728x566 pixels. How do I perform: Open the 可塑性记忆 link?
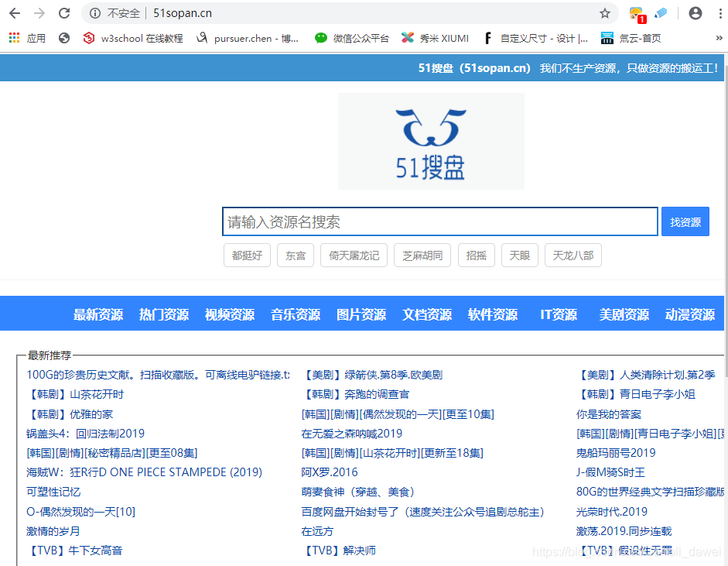pos(53,492)
